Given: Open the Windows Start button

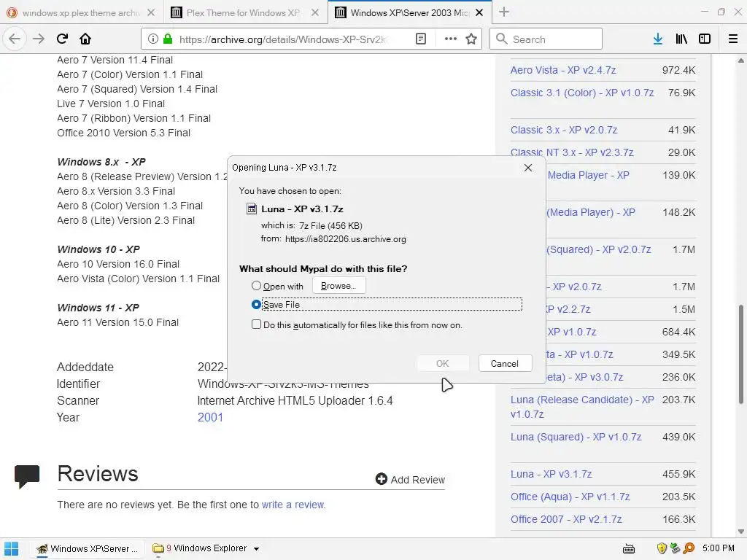Looking at the screenshot, I should coord(12,548).
